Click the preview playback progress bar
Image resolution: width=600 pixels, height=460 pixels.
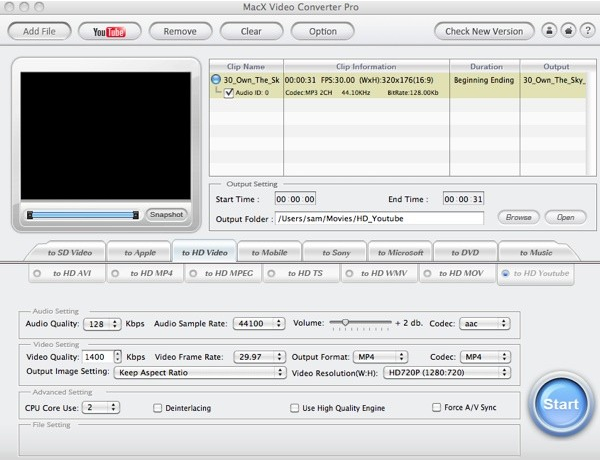pyautogui.click(x=83, y=215)
